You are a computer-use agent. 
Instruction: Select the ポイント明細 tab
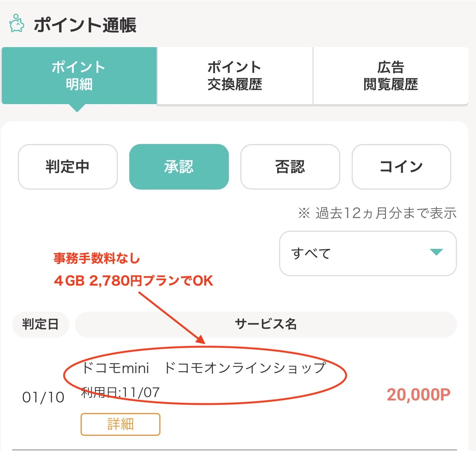point(78,75)
